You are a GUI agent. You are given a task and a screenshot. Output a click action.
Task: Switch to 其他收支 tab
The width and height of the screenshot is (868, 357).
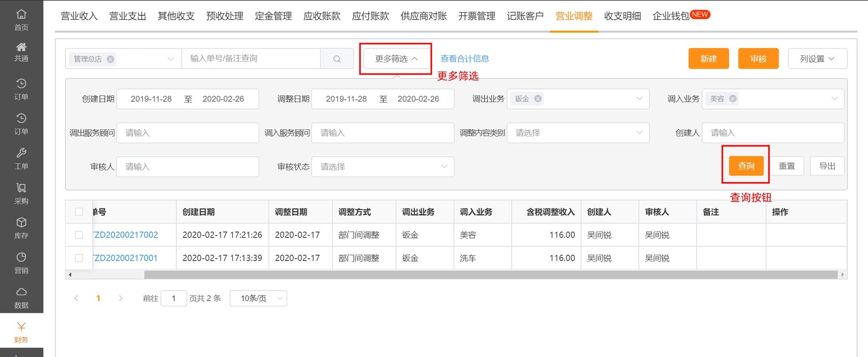click(176, 16)
